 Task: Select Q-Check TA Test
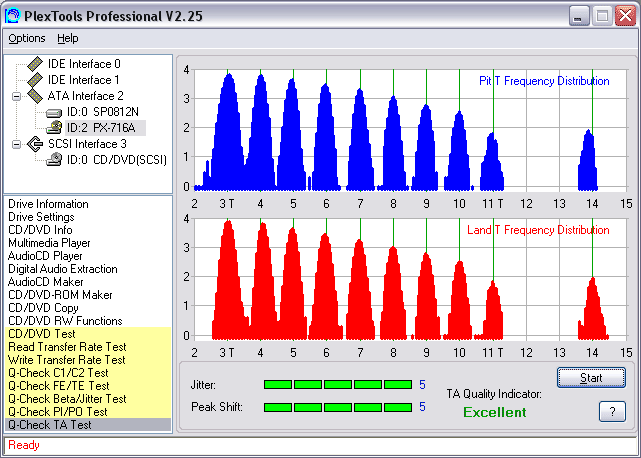[x=88, y=425]
